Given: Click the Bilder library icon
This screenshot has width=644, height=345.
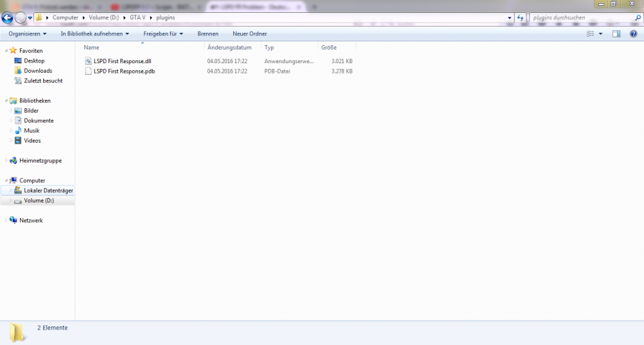Looking at the screenshot, I should click(18, 111).
